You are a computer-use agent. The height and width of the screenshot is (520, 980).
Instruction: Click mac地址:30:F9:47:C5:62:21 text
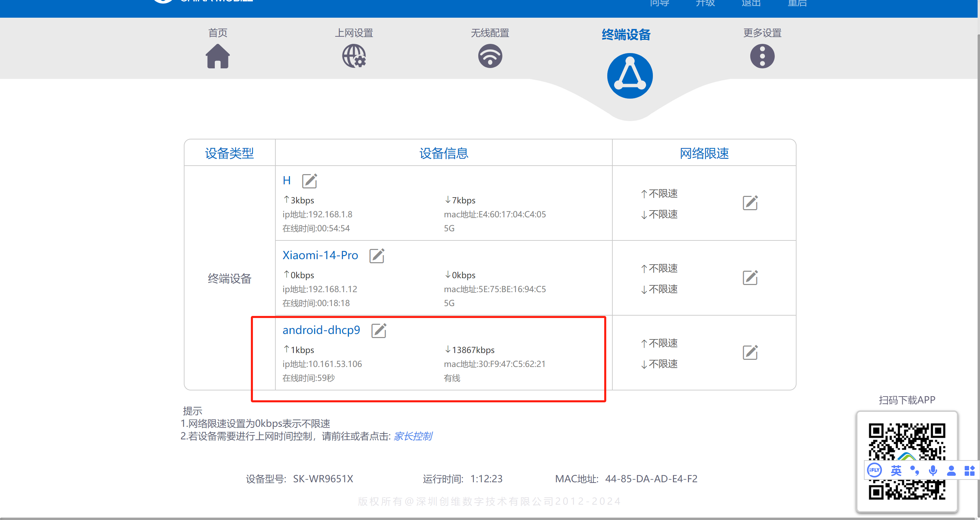pos(495,364)
